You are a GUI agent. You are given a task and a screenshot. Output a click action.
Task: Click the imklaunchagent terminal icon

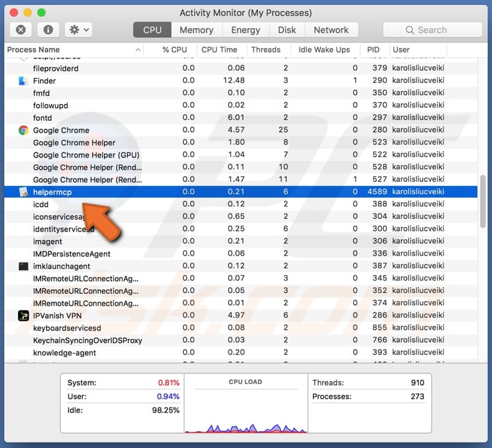(23, 266)
